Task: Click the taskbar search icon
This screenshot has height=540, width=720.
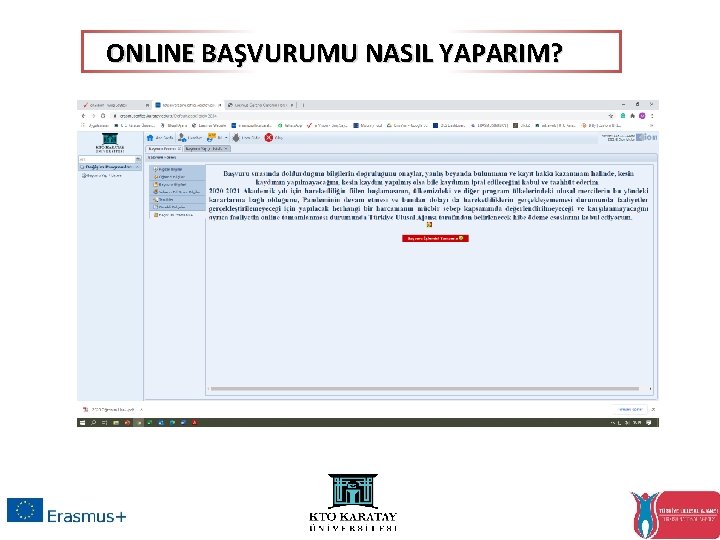Action: pos(93,422)
